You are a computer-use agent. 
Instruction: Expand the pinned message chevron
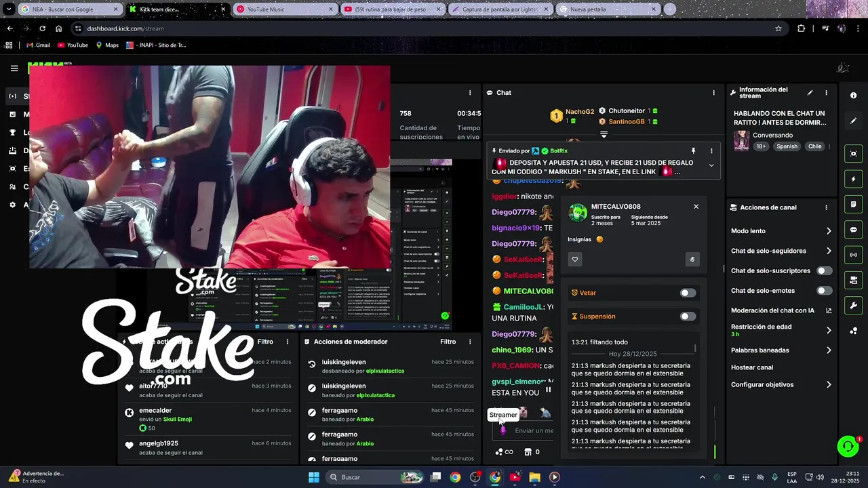pyautogui.click(x=711, y=165)
